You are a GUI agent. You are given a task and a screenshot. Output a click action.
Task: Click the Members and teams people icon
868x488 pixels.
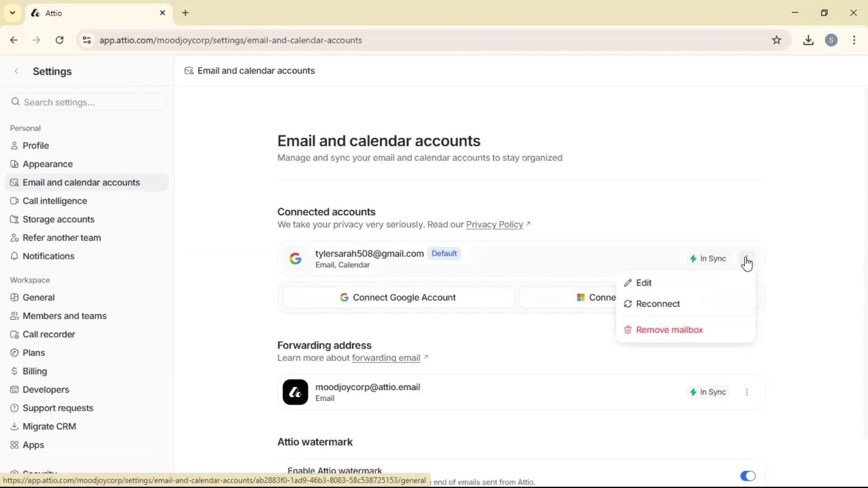coord(14,316)
